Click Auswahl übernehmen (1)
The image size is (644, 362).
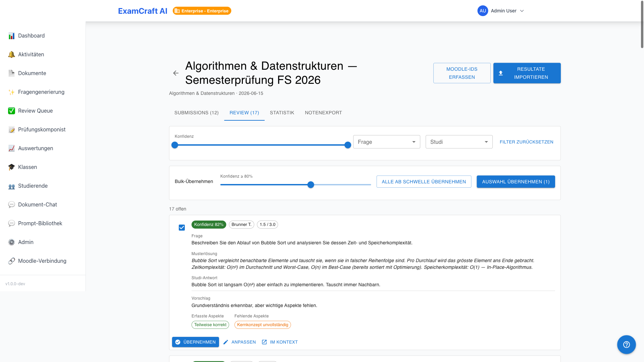[x=516, y=182]
